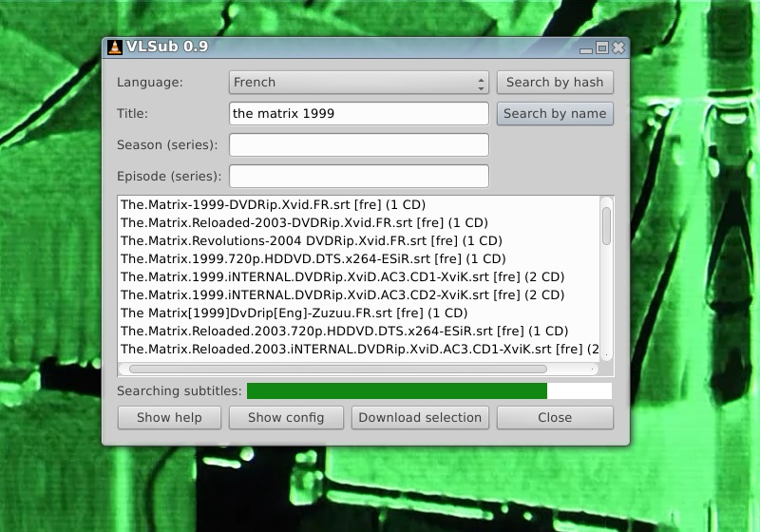
Task: Click Search by name button
Action: tap(555, 114)
